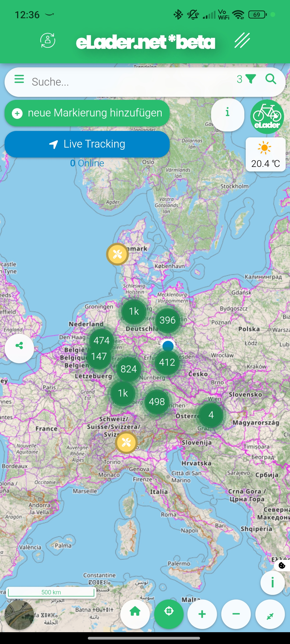
Task: Tap the 500 km scale bar
Action: pyautogui.click(x=51, y=592)
